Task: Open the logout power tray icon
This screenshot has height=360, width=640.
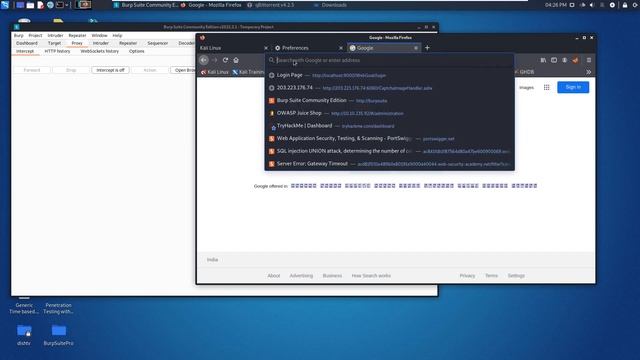Action: 635,5
